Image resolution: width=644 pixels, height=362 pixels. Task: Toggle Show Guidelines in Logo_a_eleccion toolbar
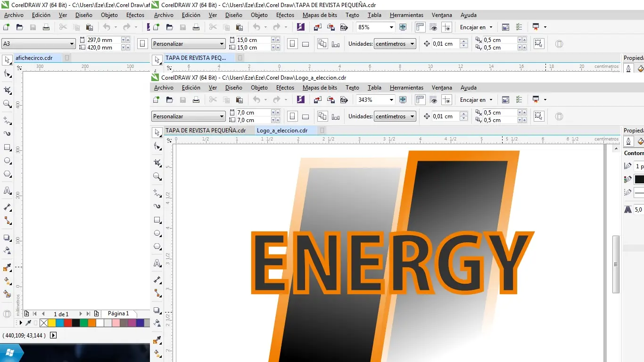coord(447,100)
